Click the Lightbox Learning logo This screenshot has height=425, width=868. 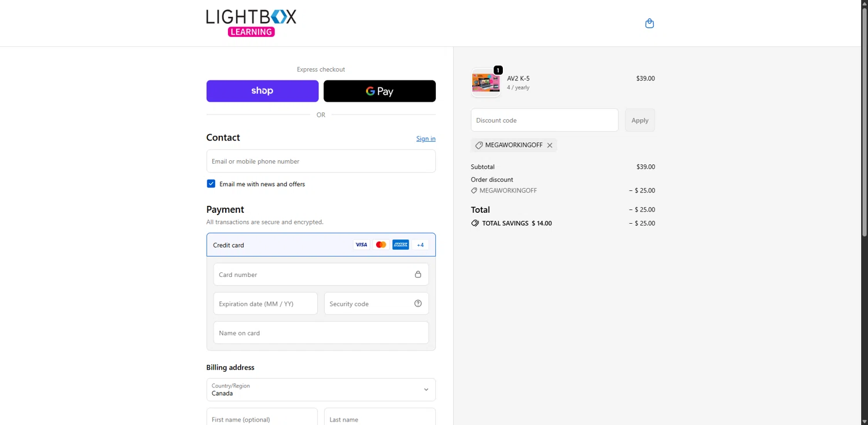click(x=251, y=23)
